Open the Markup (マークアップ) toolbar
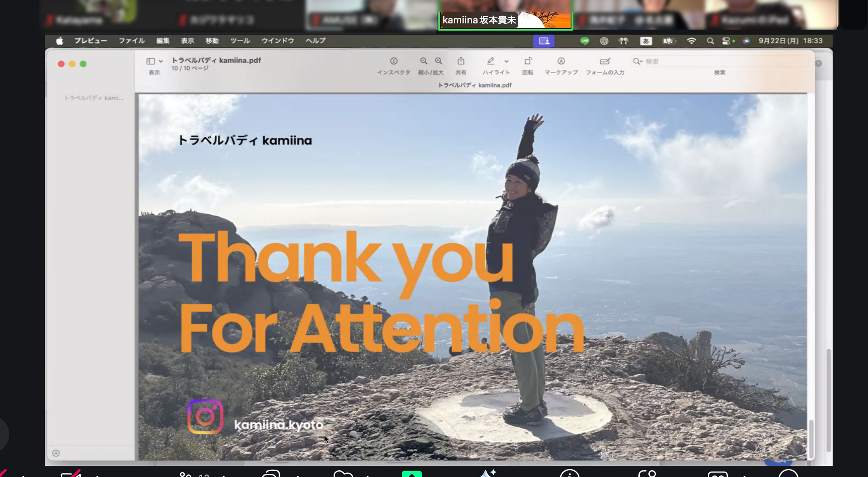This screenshot has width=868, height=477. [561, 61]
